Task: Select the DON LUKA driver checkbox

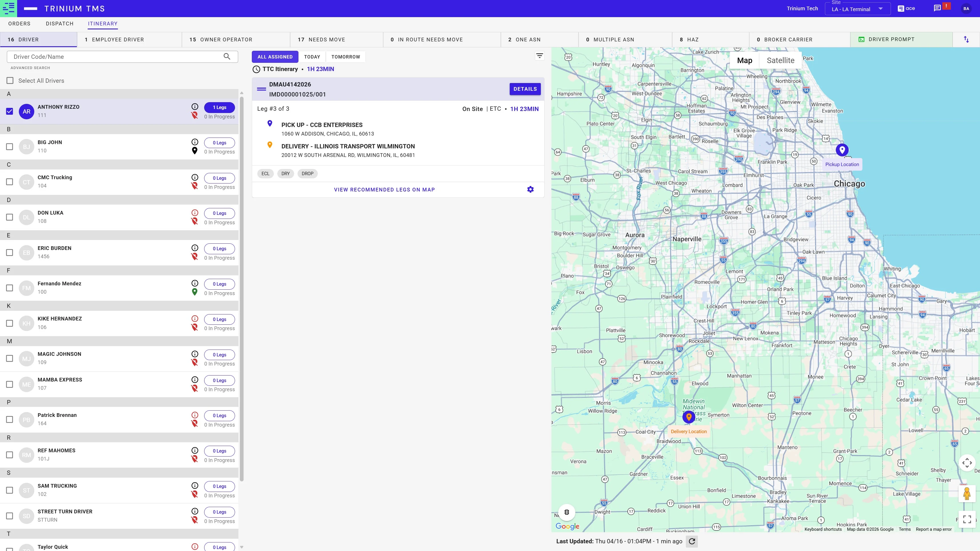Action: point(9,217)
